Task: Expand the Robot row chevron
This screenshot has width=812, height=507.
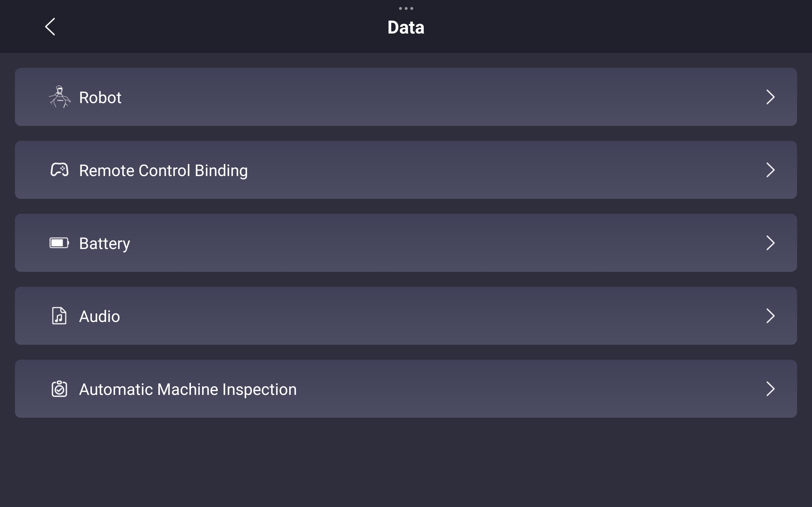Action: pos(770,97)
